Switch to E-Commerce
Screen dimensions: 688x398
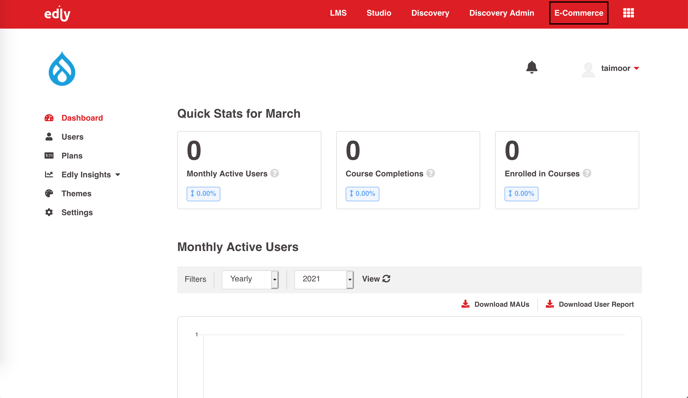[578, 13]
